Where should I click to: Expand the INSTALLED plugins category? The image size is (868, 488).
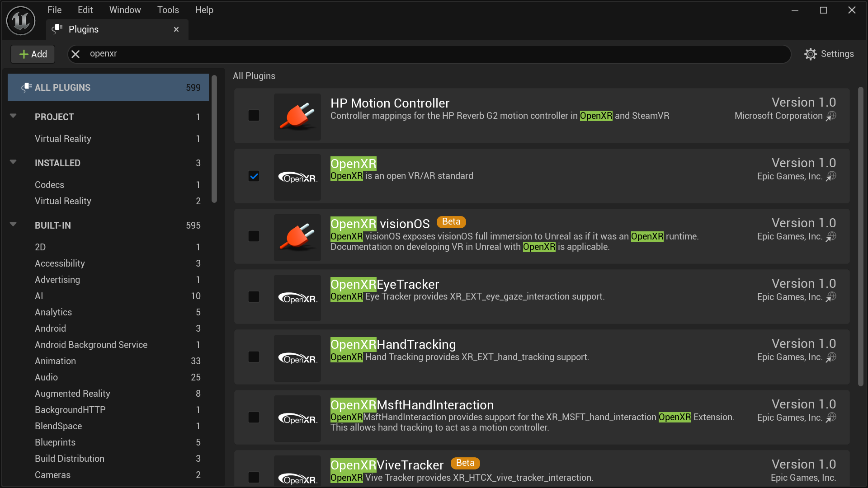click(x=13, y=163)
